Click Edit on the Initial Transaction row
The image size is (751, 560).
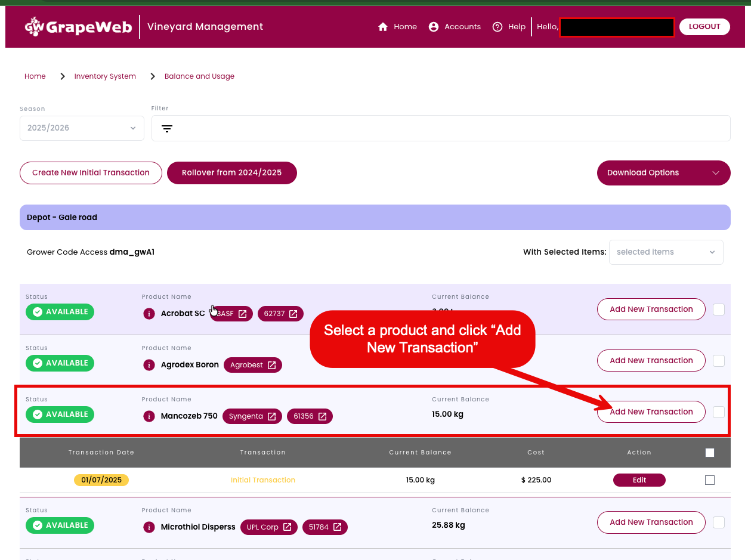point(639,480)
